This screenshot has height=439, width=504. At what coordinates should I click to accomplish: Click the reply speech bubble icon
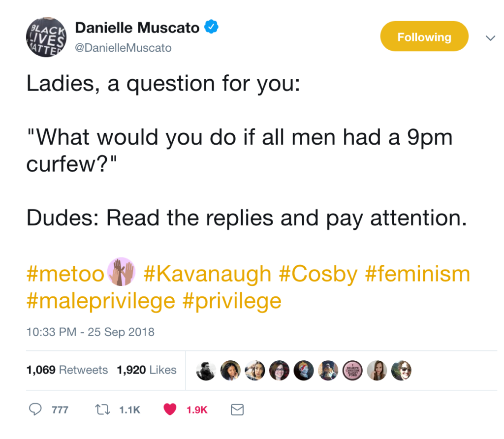coord(35,409)
